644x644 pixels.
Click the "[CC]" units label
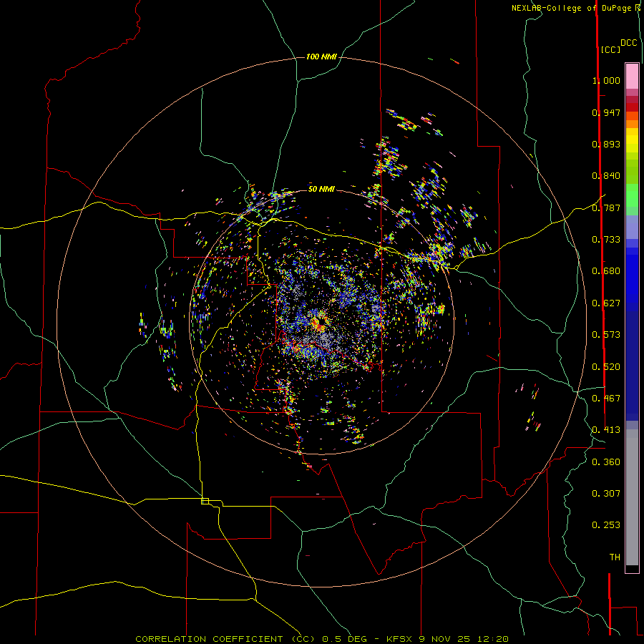pos(610,49)
